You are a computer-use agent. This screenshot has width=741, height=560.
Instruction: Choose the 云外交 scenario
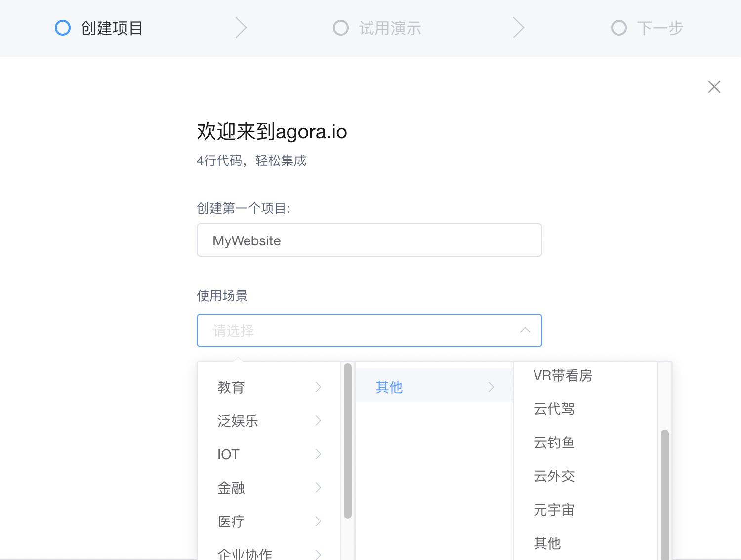(554, 477)
